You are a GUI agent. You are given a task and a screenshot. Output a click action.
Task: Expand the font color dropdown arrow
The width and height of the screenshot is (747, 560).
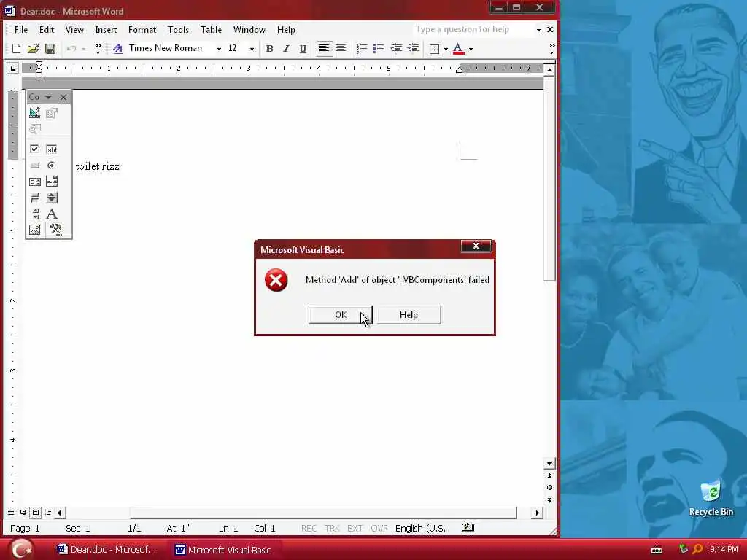coord(471,49)
